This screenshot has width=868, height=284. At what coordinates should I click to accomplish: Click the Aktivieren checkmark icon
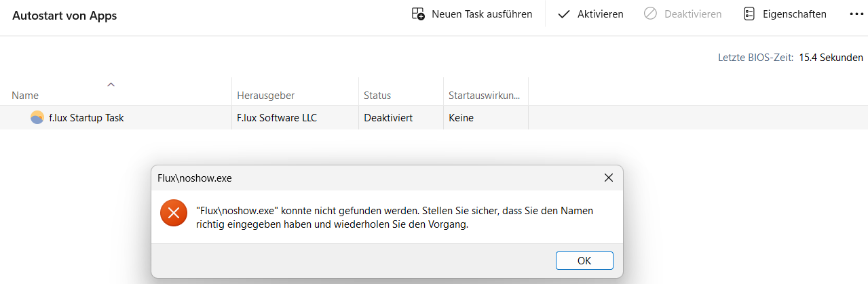(563, 14)
